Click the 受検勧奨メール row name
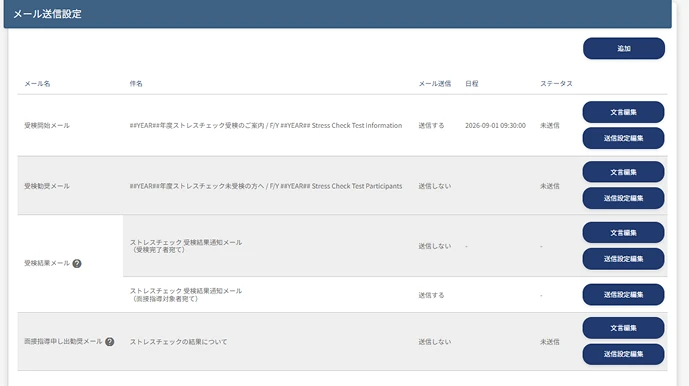Screen dimensions: 689x386 [x=47, y=186]
